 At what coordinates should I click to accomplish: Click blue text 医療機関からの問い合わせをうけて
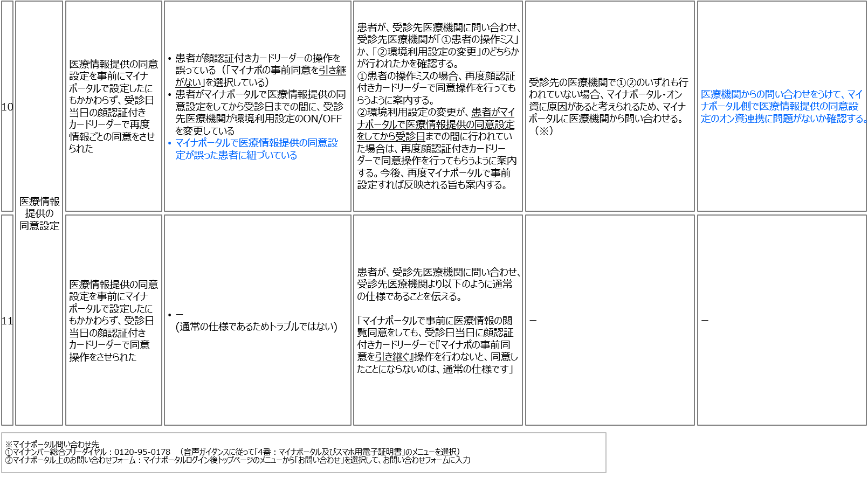pyautogui.click(x=783, y=106)
